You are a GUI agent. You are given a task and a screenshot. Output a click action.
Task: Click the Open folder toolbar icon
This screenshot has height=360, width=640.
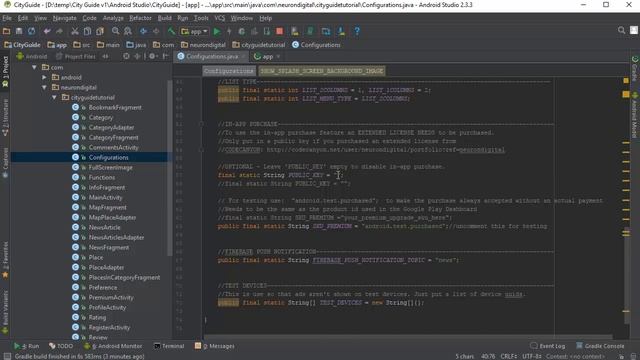[x=7, y=31]
